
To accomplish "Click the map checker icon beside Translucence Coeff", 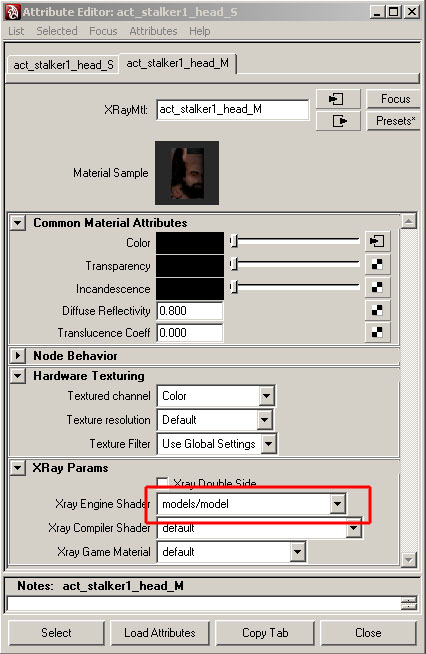I will click(377, 332).
